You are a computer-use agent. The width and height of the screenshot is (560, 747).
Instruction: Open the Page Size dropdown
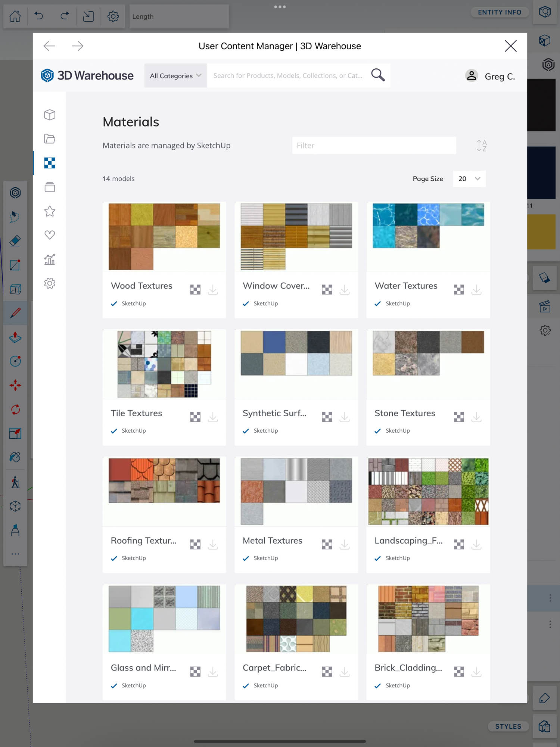click(469, 179)
